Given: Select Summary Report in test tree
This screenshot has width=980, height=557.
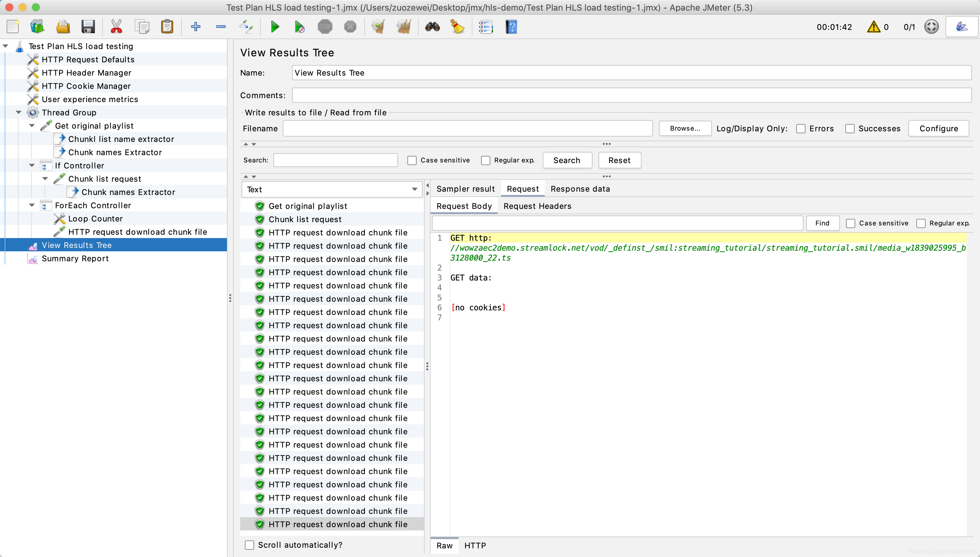Looking at the screenshot, I should [x=75, y=259].
